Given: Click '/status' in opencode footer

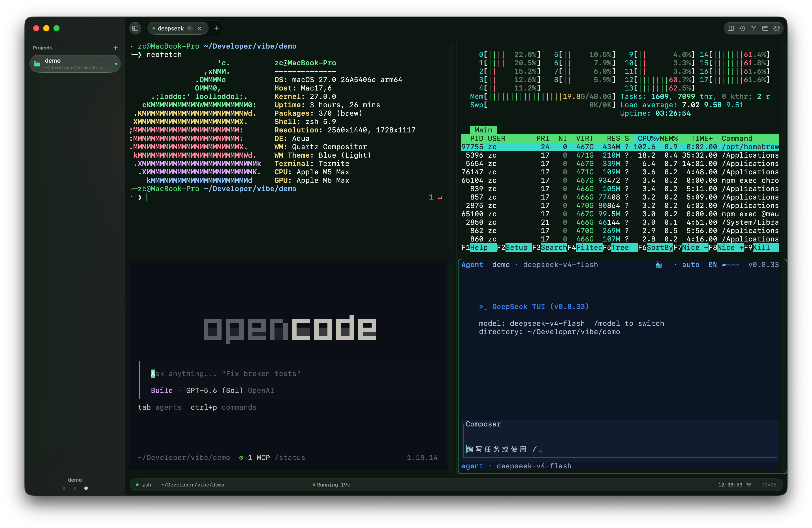Looking at the screenshot, I should pyautogui.click(x=290, y=458).
